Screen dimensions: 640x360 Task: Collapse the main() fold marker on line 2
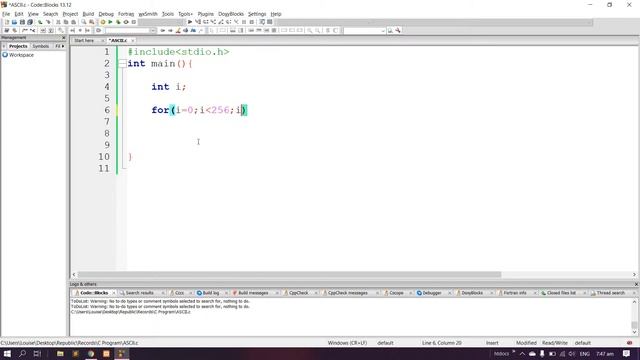click(x=122, y=64)
